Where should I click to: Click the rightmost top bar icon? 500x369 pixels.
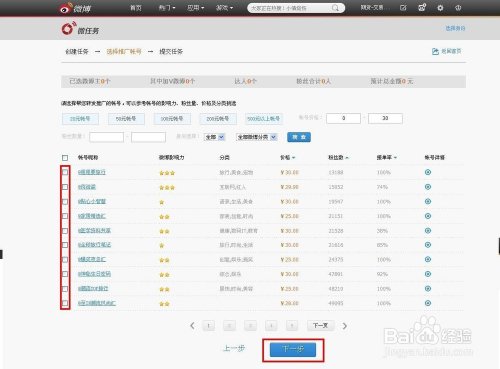pos(458,8)
